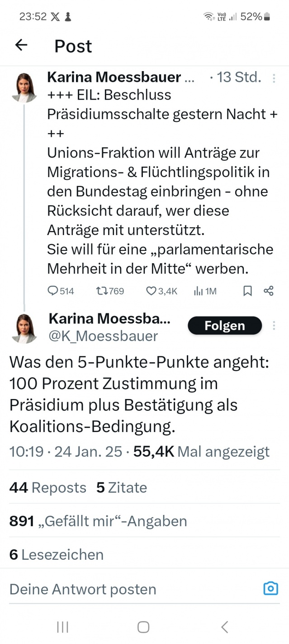Screen dimensions: 289x644
Task: Open the profile picture of the main post
Action: point(24,329)
